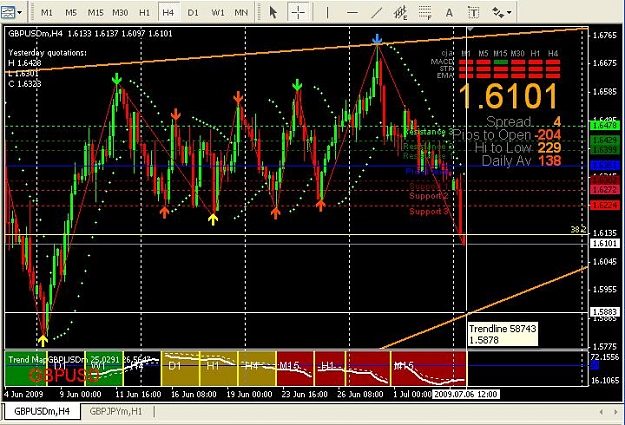This screenshot has width=625, height=425.
Task: Expand the chart template dropdown arrow
Action: tap(20, 13)
